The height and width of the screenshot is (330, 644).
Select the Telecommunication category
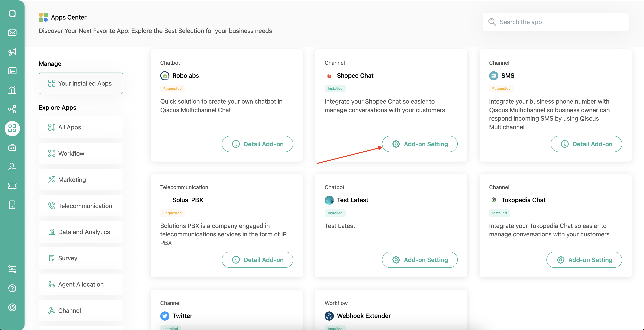(x=81, y=206)
